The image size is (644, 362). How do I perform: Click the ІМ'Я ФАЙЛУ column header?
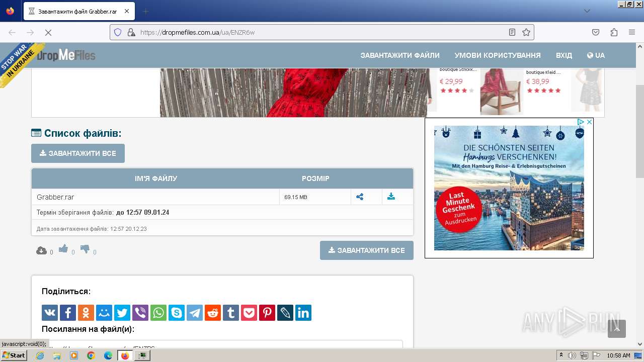click(156, 178)
